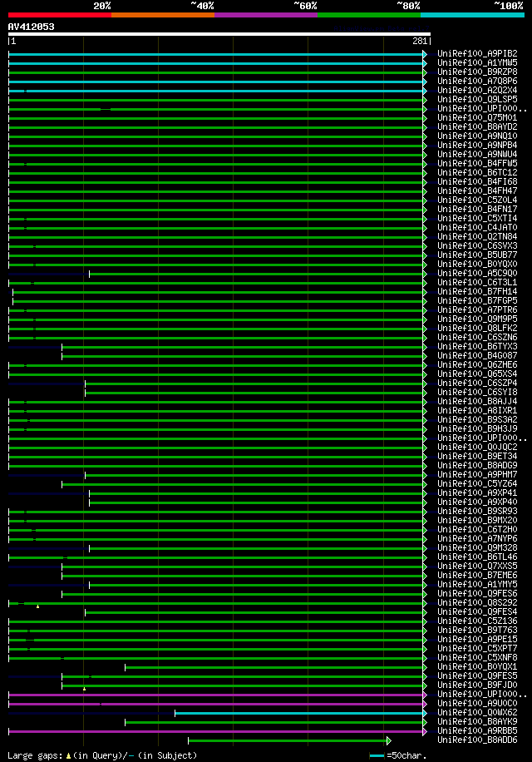This screenshot has height=762, width=532.
Task: Select the UniRef100_Q65XS4 label
Action: [477, 374]
